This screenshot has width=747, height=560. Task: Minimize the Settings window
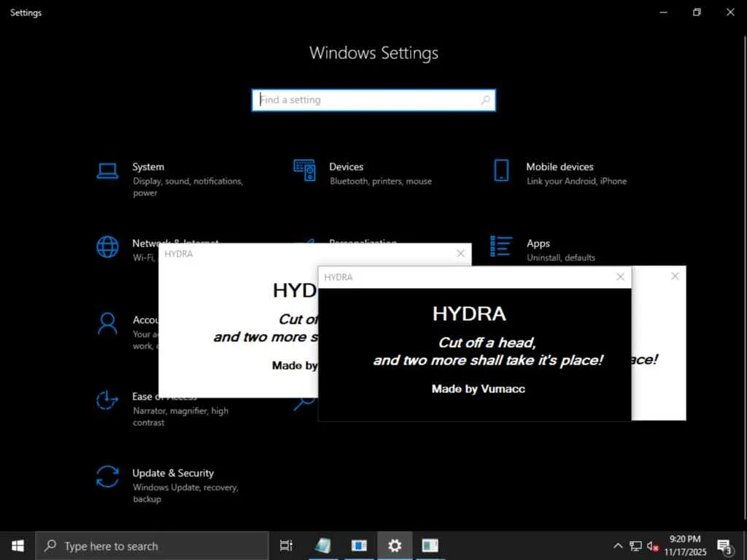[663, 12]
